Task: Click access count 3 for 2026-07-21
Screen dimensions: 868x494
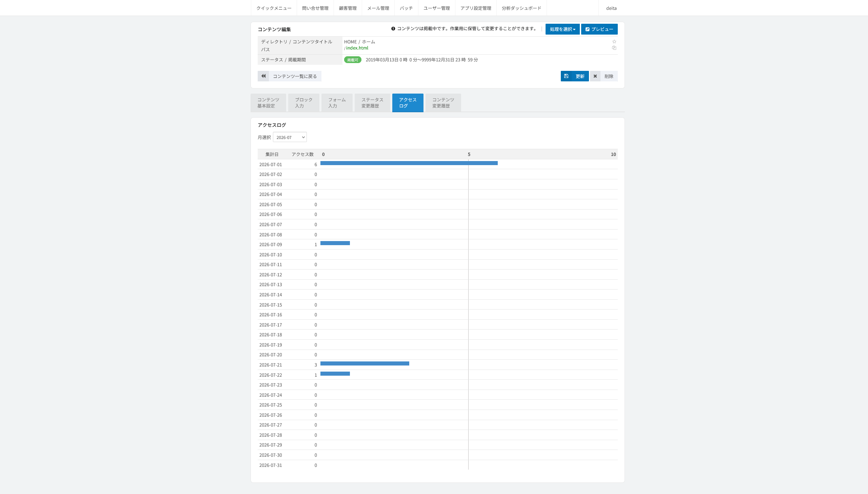Action: (315, 365)
